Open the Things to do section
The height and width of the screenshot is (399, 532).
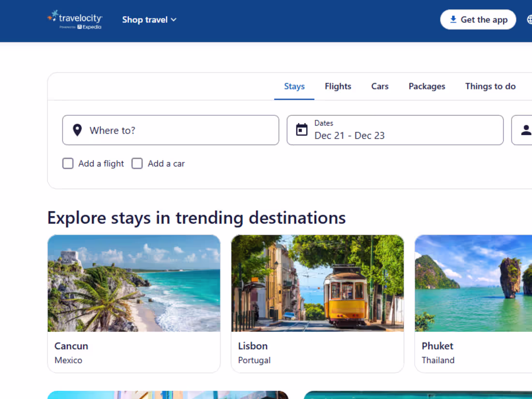490,86
